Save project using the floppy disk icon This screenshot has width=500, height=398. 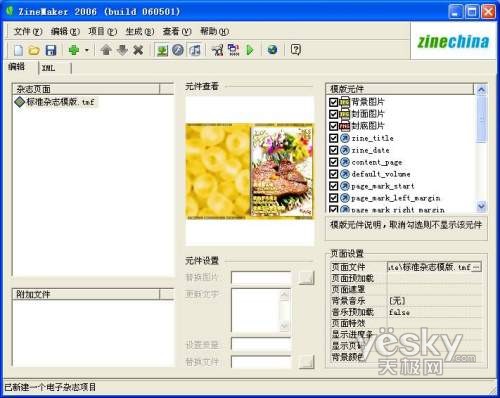pyautogui.click(x=51, y=50)
